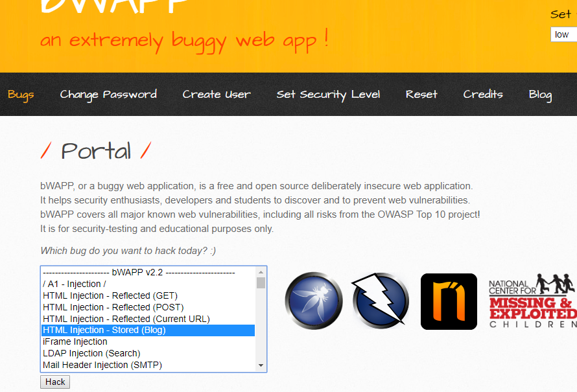Go to Change Password page

click(108, 95)
